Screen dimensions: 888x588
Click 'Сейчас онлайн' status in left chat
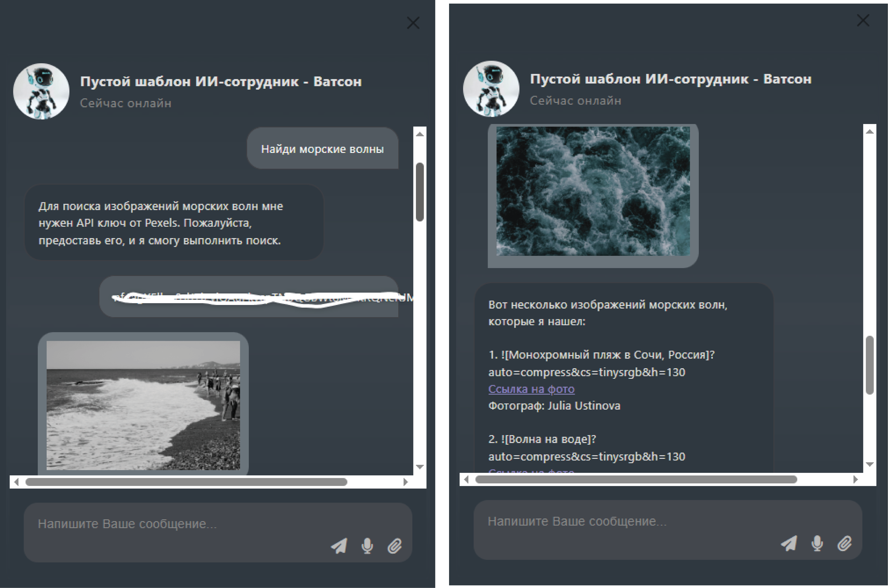point(126,103)
